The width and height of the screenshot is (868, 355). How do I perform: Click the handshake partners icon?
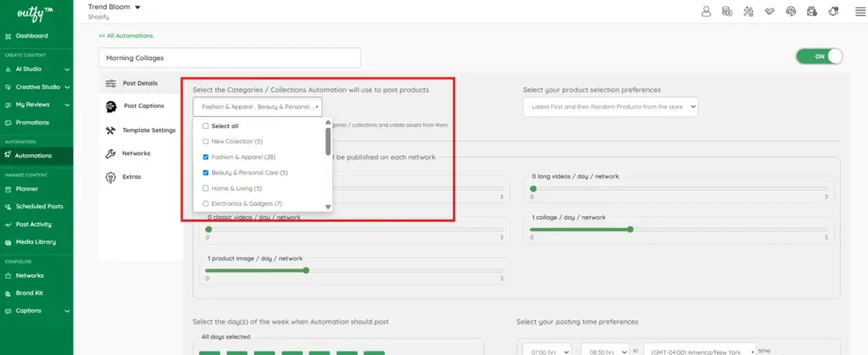tap(770, 11)
